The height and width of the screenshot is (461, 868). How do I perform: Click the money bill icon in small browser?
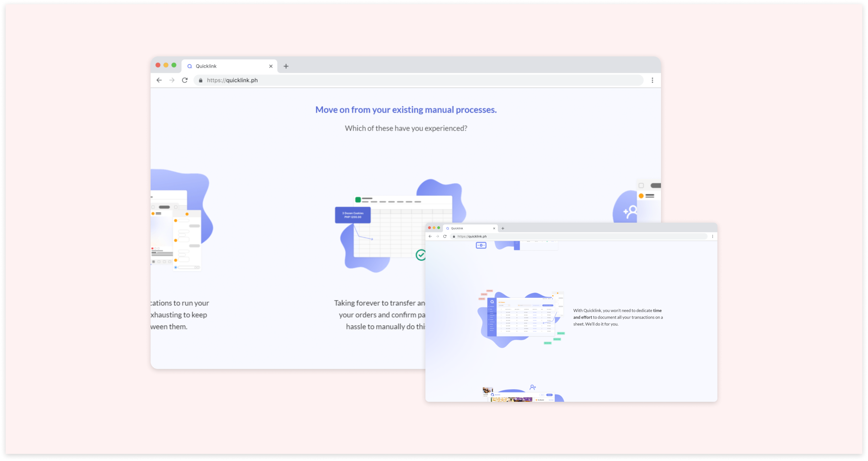coord(481,245)
